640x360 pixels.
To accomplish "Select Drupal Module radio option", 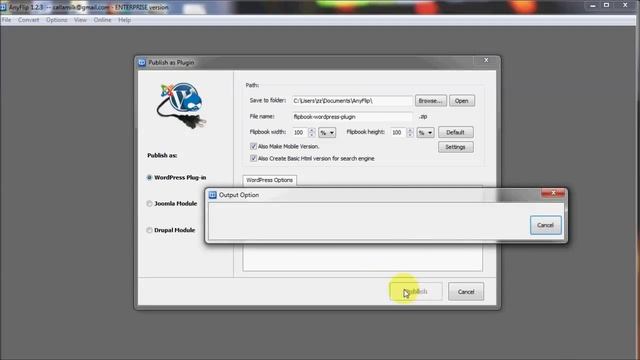I will 149,230.
